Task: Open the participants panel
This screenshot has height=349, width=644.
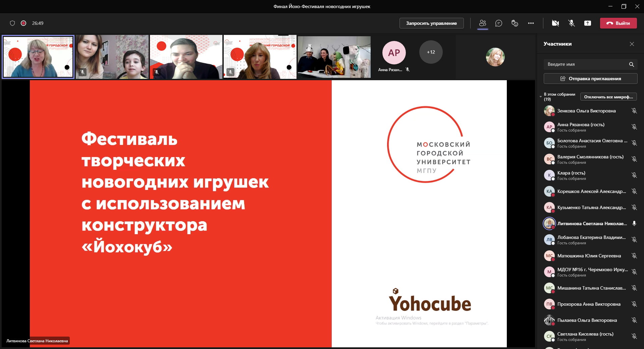Action: 482,23
